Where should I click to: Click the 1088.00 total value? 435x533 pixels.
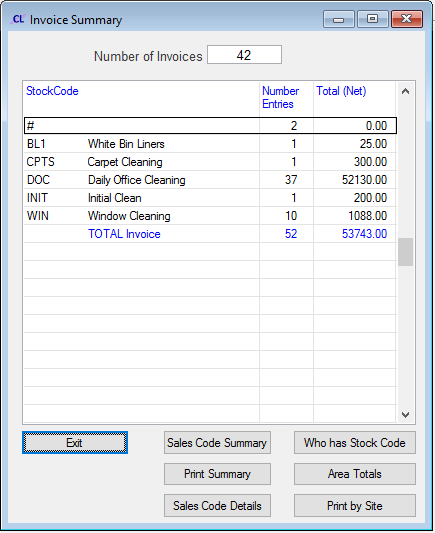click(368, 216)
